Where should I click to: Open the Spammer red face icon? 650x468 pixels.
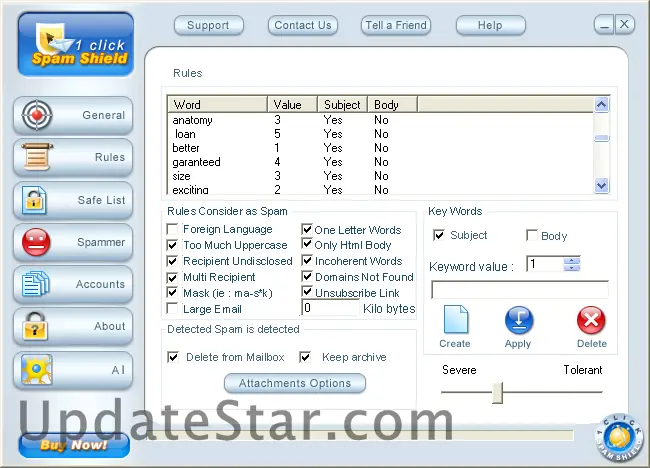36,242
